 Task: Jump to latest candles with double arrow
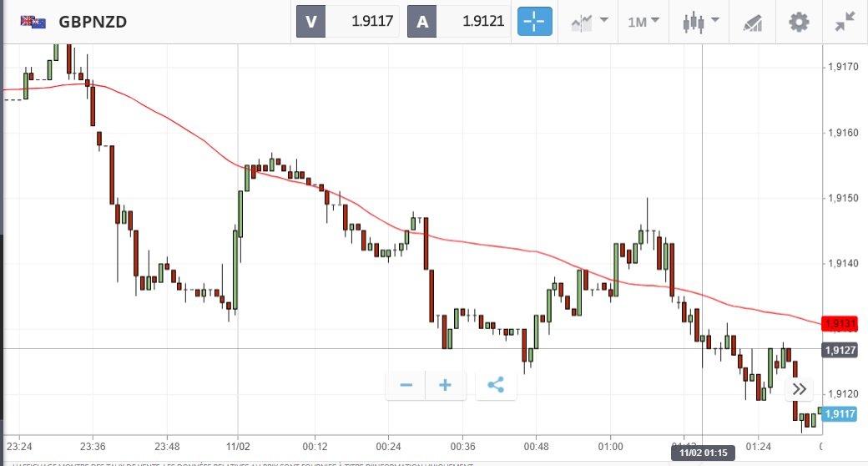click(x=799, y=388)
